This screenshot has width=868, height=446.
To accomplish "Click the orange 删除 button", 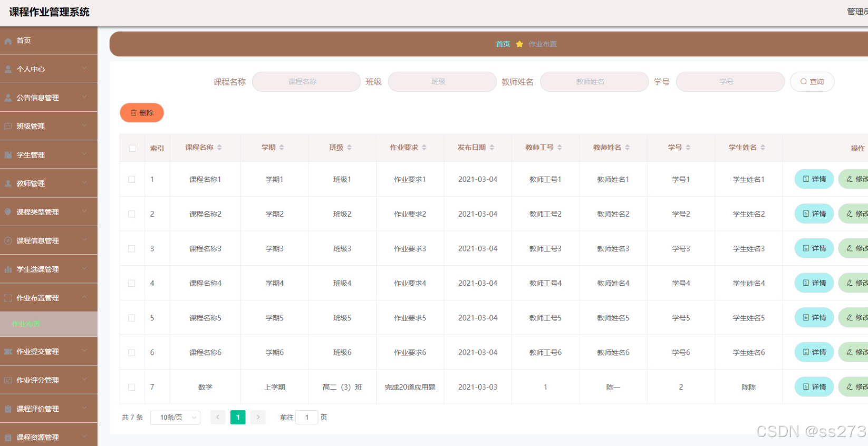I will click(x=142, y=113).
